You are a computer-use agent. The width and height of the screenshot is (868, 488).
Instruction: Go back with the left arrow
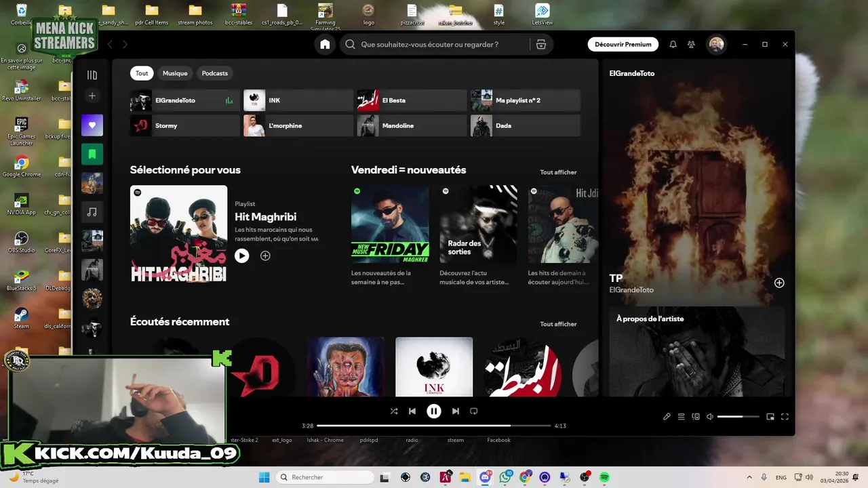pyautogui.click(x=110, y=44)
